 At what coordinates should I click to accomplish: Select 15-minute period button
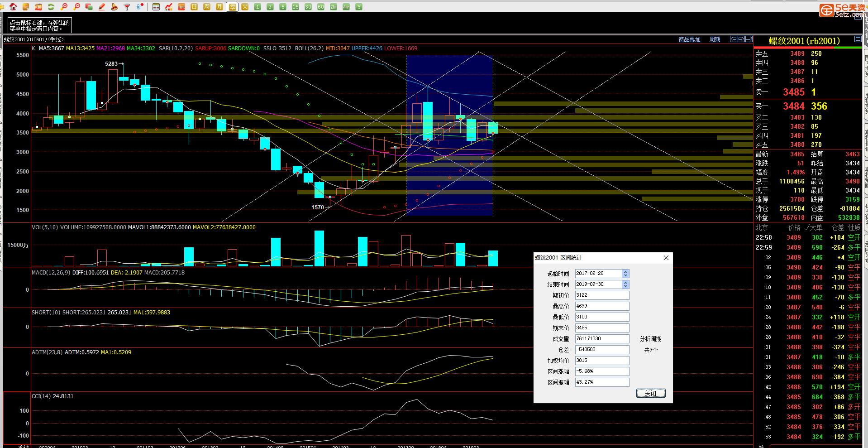tap(296, 7)
